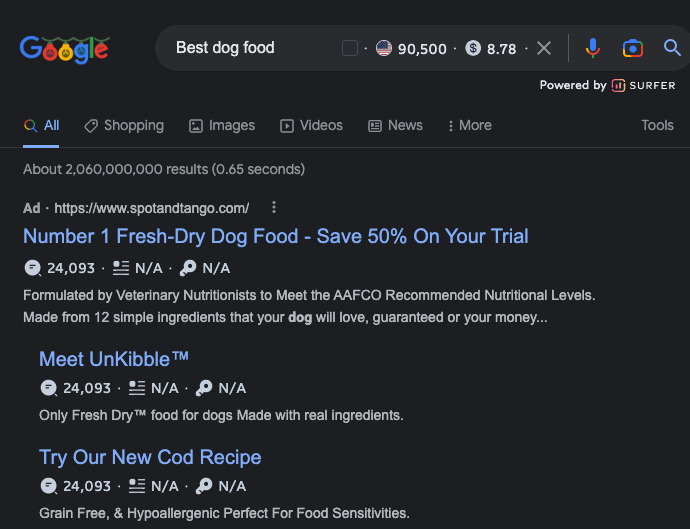This screenshot has width=690, height=529.
Task: Open Google Lens image search
Action: [632, 48]
